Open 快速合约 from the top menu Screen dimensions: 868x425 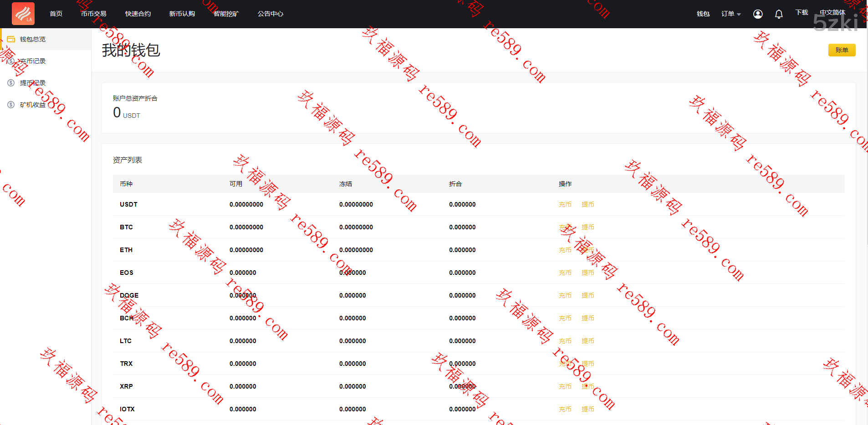[x=138, y=14]
